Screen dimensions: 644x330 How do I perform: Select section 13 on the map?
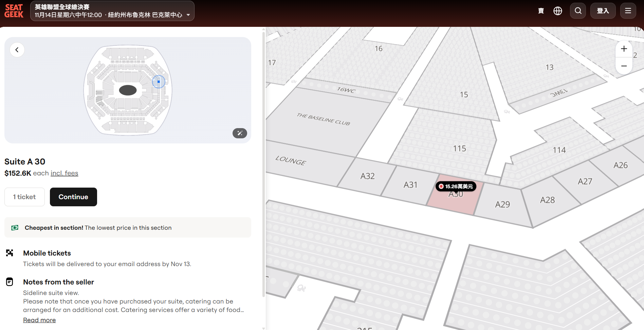pyautogui.click(x=550, y=67)
